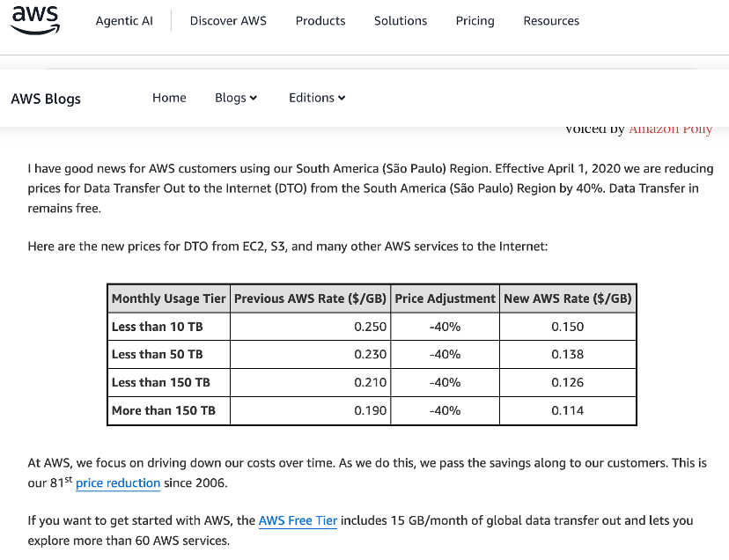The width and height of the screenshot is (729, 560).
Task: Select the 0.126 new rate value
Action: tap(568, 382)
